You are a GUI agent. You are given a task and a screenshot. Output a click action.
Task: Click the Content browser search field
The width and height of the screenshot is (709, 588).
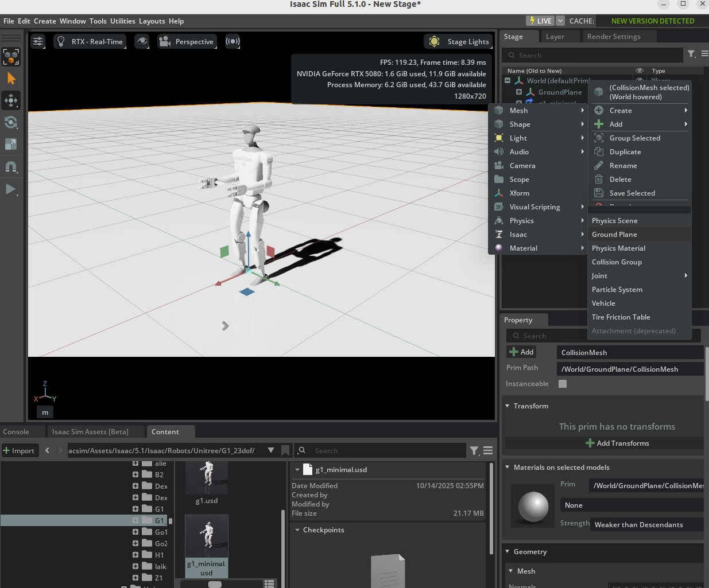pos(381,451)
